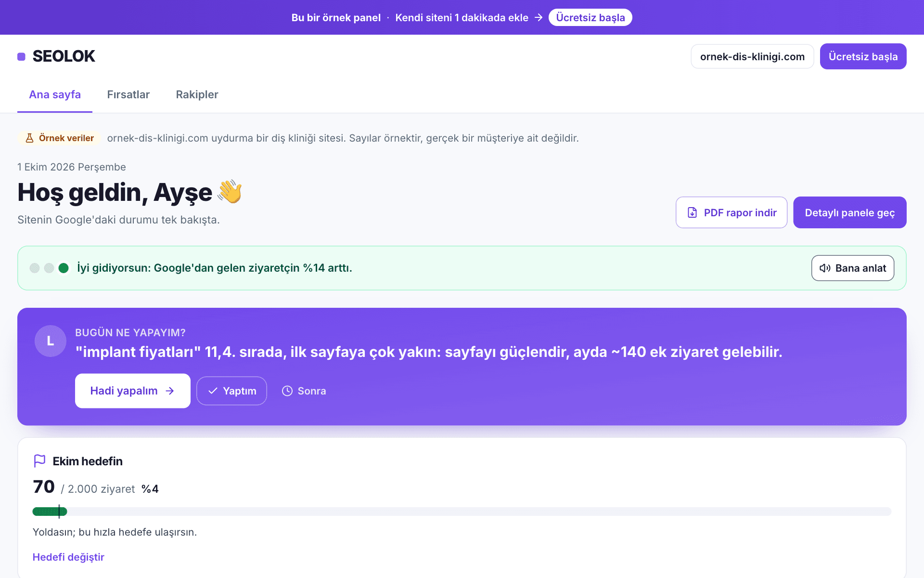Open the ornek-dis-klinigi.com site selector
The image size is (924, 578).
point(752,56)
